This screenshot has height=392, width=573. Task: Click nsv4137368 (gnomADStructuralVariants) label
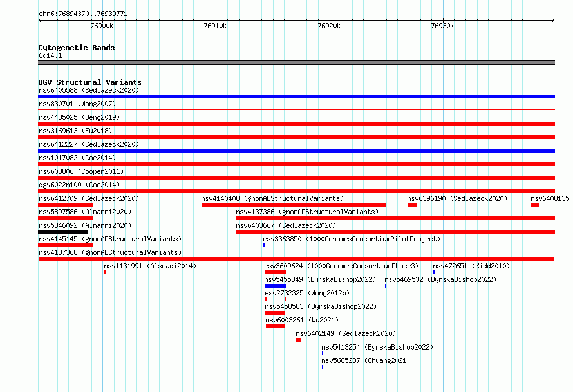click(x=110, y=252)
